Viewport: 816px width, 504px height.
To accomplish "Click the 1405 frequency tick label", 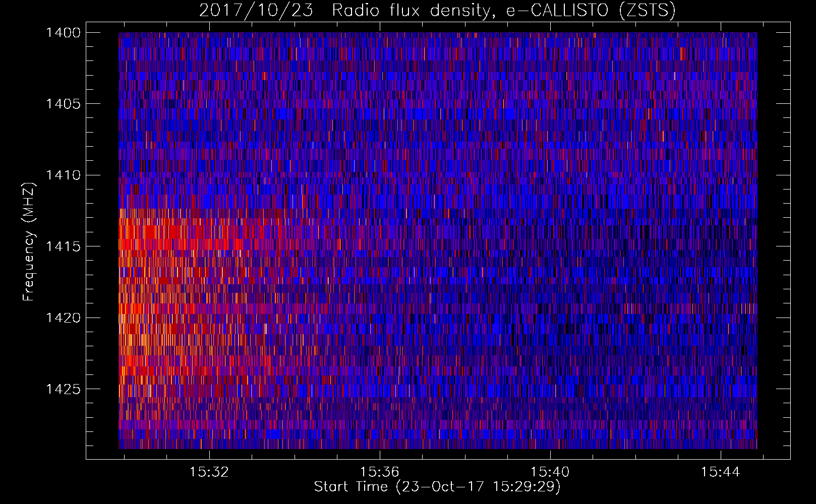I will (63, 104).
